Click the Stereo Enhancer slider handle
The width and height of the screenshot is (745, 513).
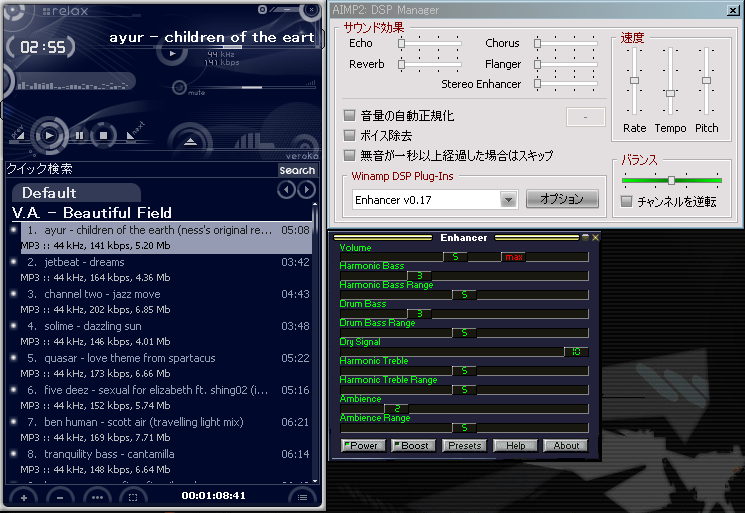[x=537, y=84]
